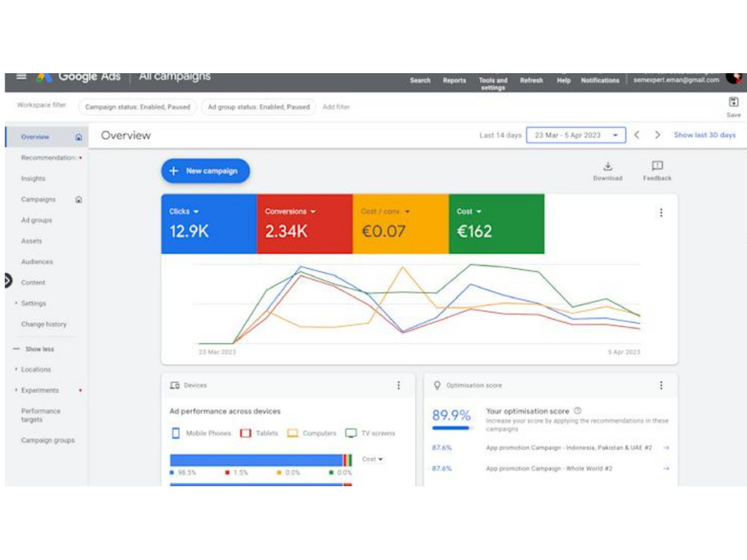747x560 pixels.
Task: Click the Download icon above the scorecards
Action: 608,169
